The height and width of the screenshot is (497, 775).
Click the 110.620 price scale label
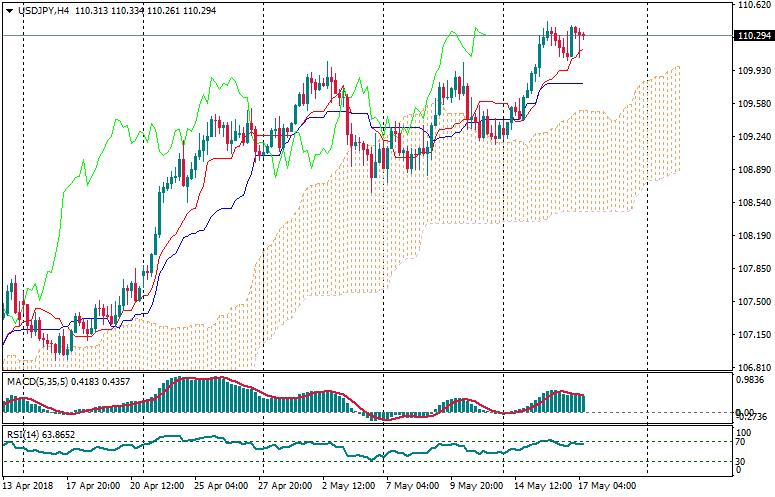pos(752,5)
